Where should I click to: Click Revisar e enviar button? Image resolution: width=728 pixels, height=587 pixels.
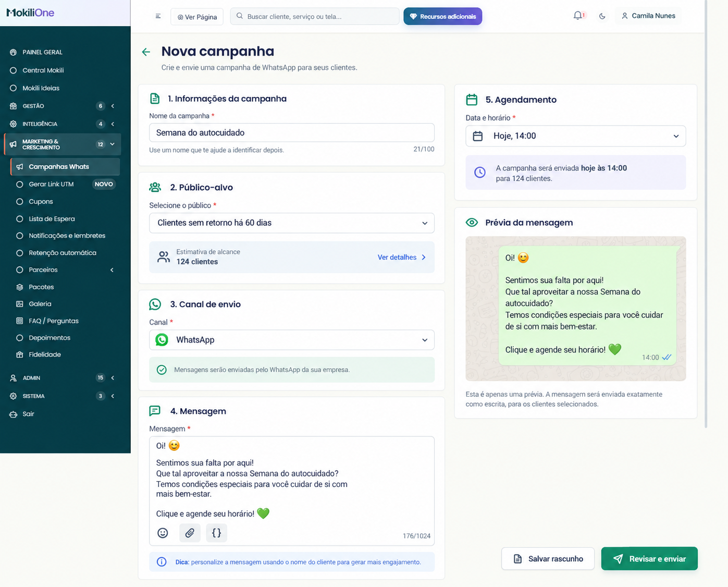(x=649, y=559)
